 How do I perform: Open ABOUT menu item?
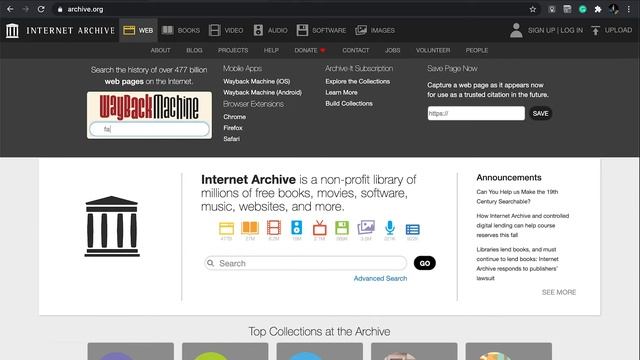click(x=160, y=50)
